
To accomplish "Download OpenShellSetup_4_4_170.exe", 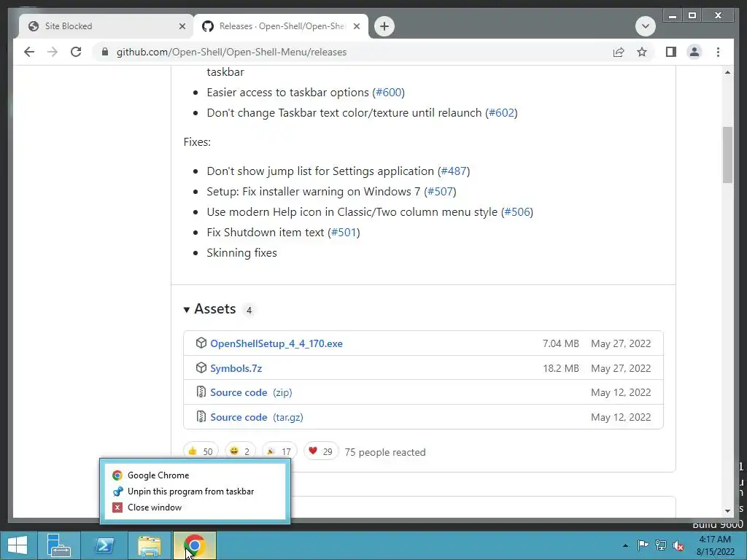I will pyautogui.click(x=276, y=343).
